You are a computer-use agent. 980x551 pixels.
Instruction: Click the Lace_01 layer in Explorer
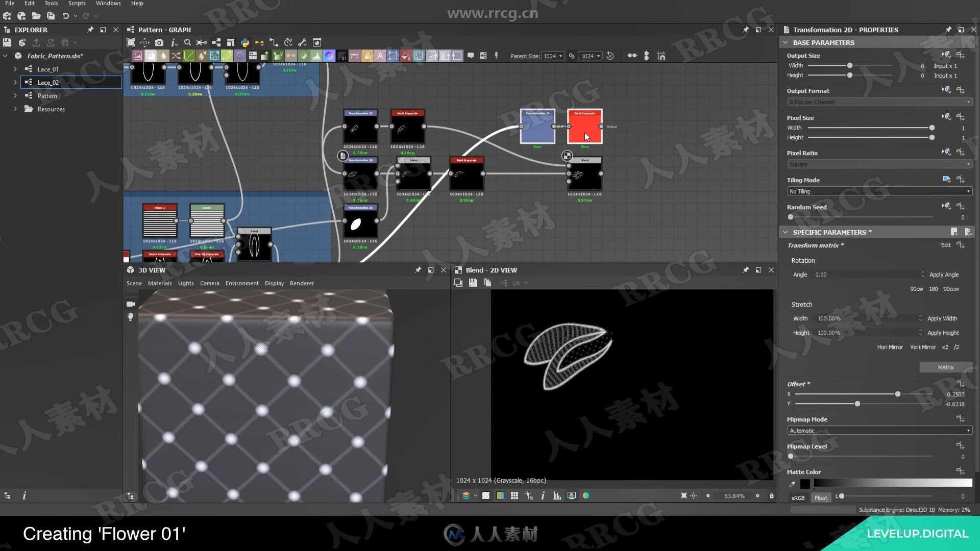point(48,69)
